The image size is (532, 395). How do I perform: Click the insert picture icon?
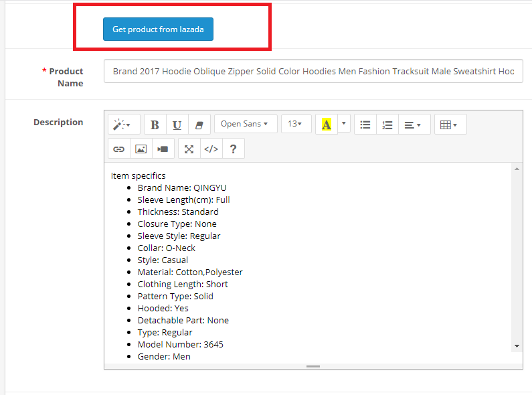click(141, 149)
